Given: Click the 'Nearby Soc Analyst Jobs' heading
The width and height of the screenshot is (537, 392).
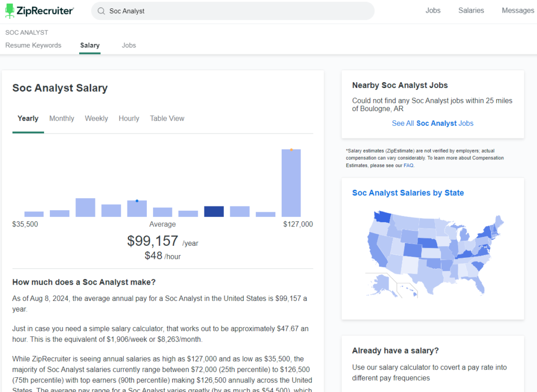Looking at the screenshot, I should 400,85.
